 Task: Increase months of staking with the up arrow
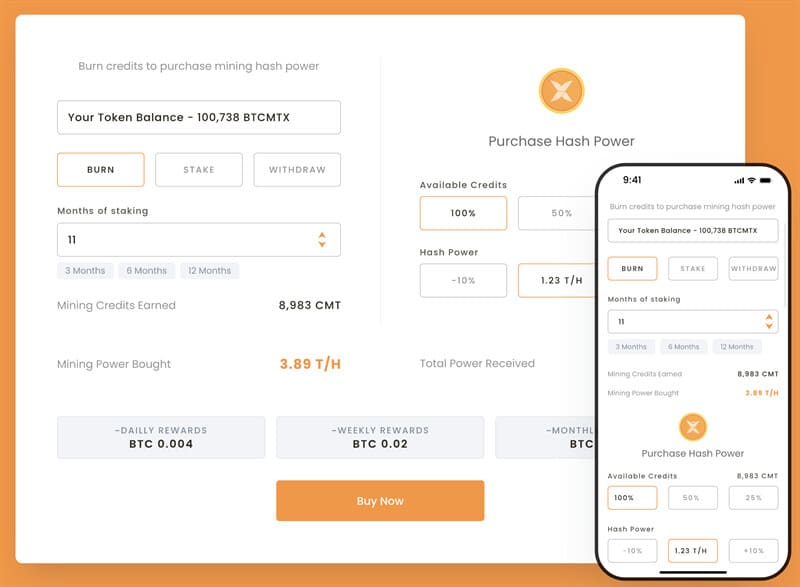point(322,234)
